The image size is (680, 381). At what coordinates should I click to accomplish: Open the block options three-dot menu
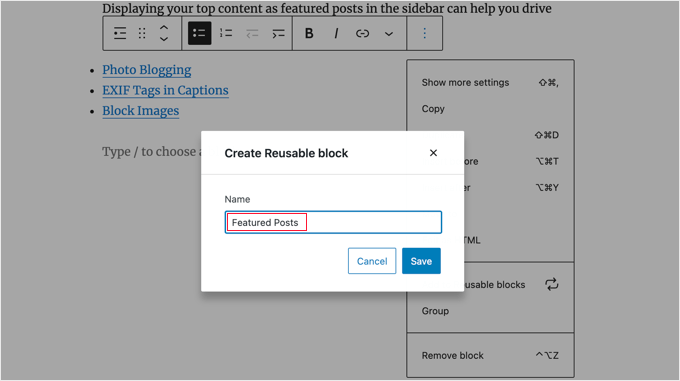[x=425, y=33]
